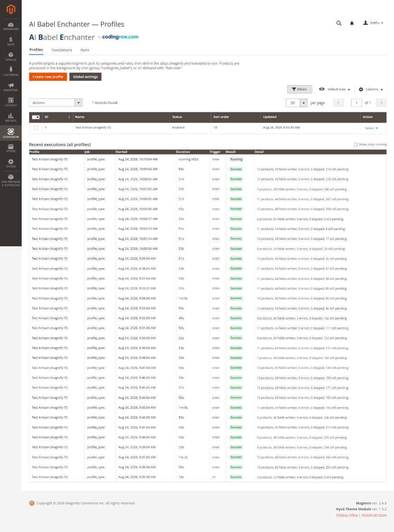Click the search magnifier icon
This screenshot has height=532, width=394.
tap(339, 23)
